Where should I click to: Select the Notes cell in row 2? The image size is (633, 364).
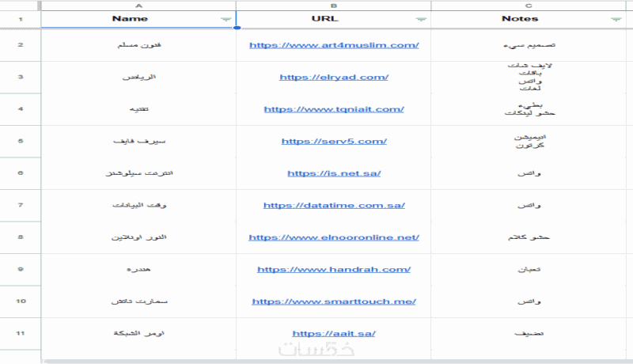point(529,45)
